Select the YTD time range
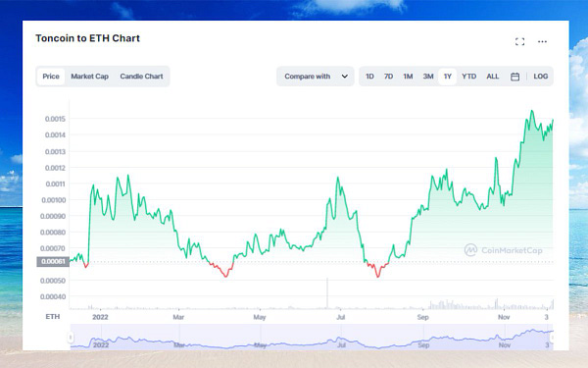 point(468,77)
